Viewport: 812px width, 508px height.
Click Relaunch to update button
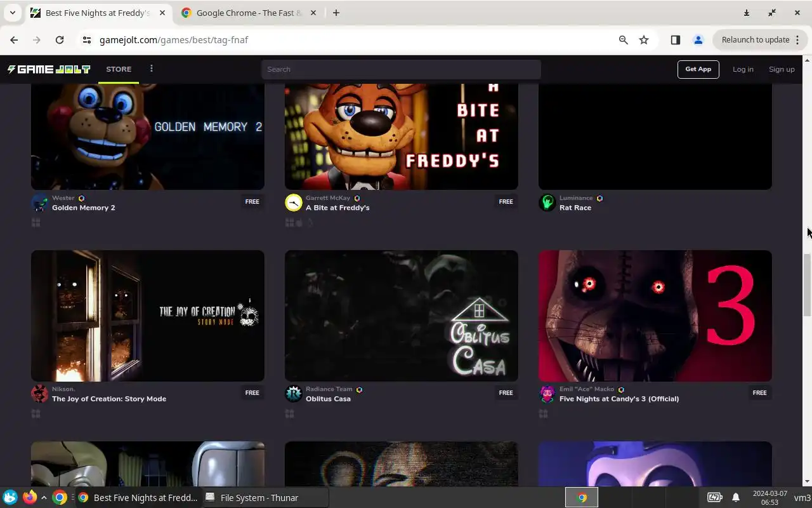click(x=756, y=39)
